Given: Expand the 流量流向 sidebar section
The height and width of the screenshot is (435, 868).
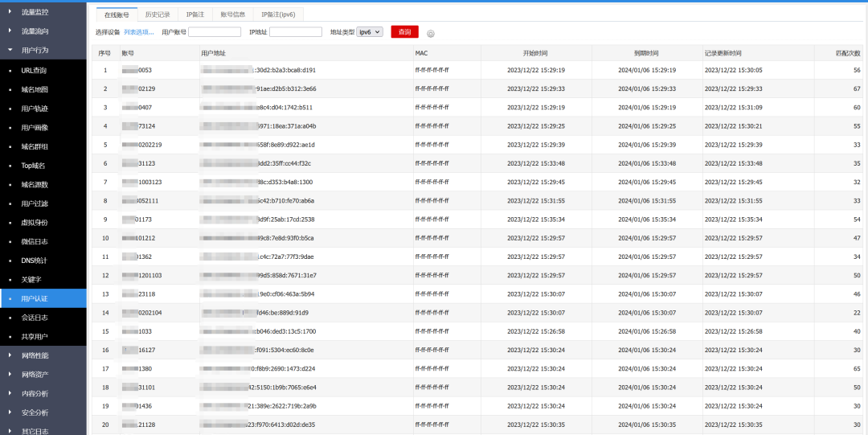Looking at the screenshot, I should click(x=43, y=31).
